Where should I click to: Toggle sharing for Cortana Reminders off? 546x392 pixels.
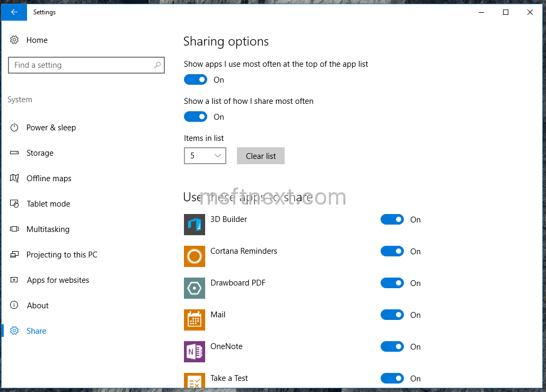[392, 252]
